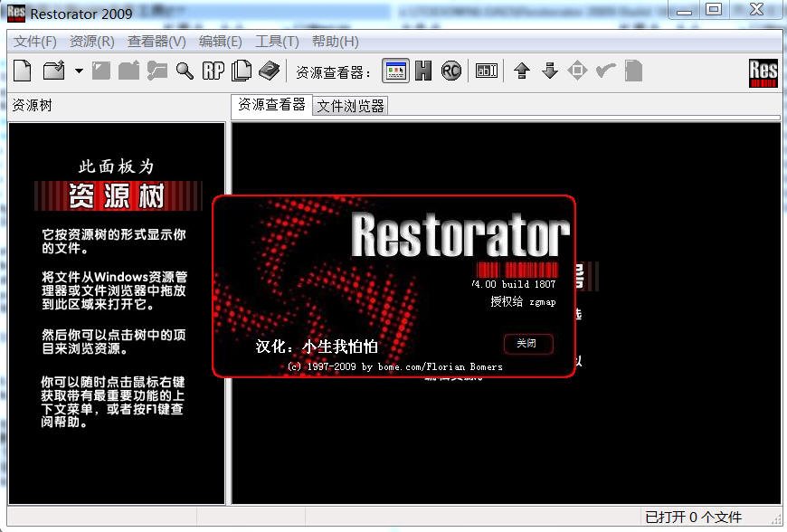Open the 编辑(E) menu
The height and width of the screenshot is (532, 787).
[x=221, y=41]
